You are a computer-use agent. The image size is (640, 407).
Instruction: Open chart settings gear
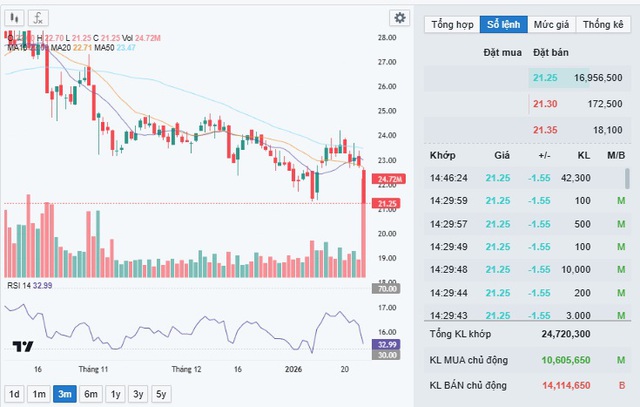pos(399,18)
